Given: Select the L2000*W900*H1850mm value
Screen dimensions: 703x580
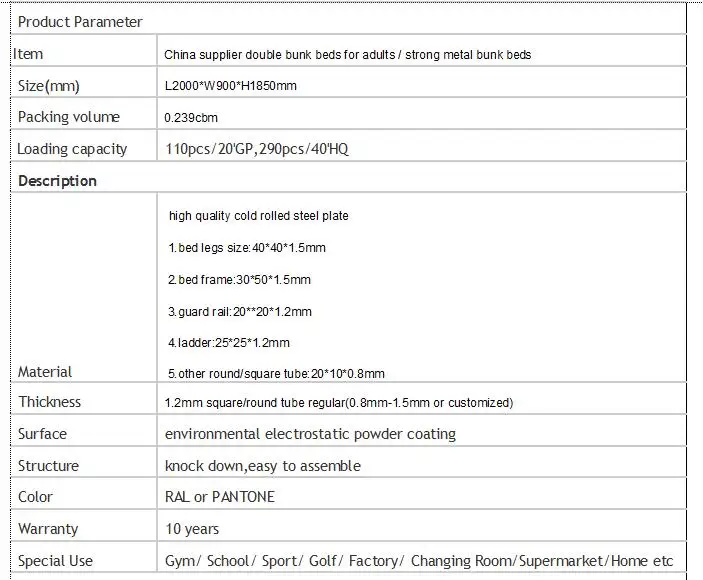Looking at the screenshot, I should click(231, 86).
